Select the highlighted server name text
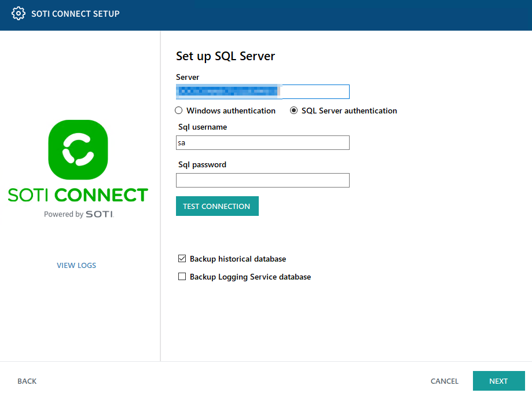Viewport: 532px width, 393px height. [227, 91]
